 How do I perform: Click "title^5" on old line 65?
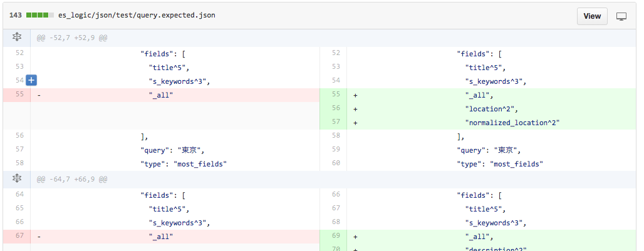(169, 209)
